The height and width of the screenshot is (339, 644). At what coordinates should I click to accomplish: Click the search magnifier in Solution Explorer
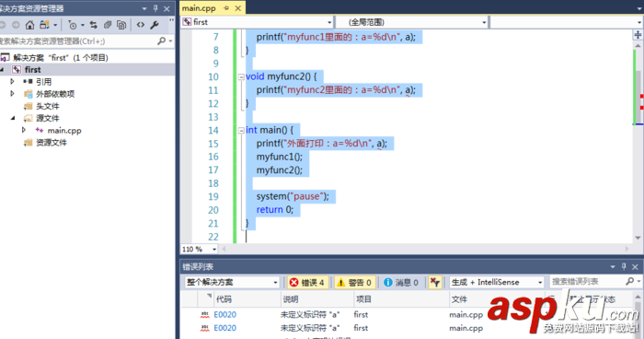(x=161, y=41)
